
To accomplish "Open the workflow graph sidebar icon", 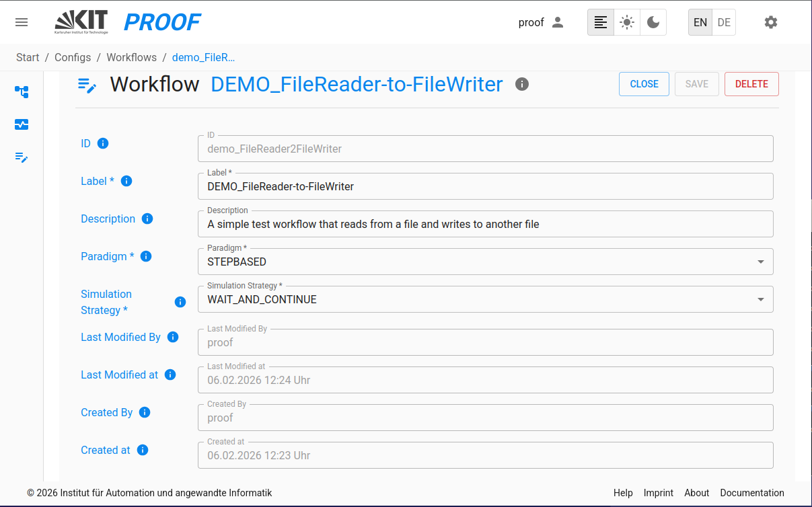I will coord(22,91).
